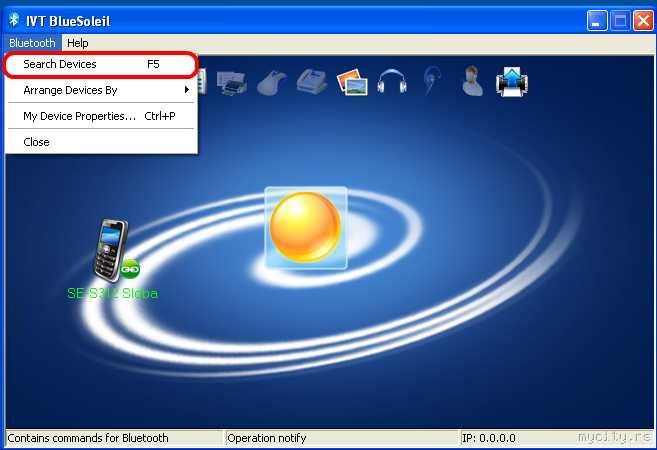The width and height of the screenshot is (657, 450).
Task: Click the person-shaped service icon
Action: (472, 81)
